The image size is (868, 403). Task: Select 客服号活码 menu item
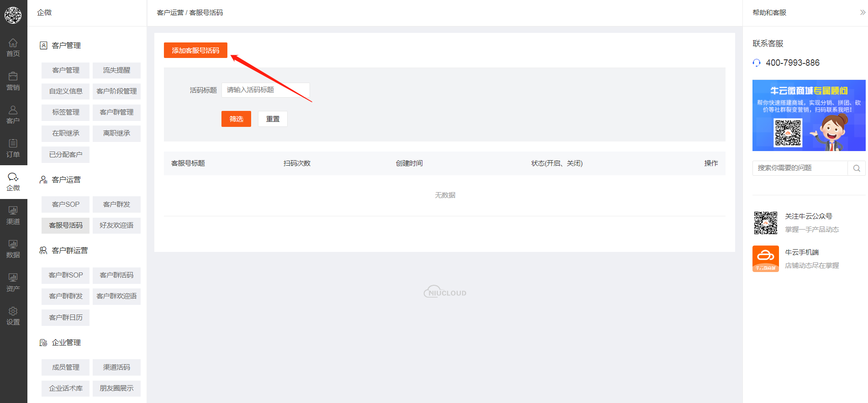click(65, 225)
